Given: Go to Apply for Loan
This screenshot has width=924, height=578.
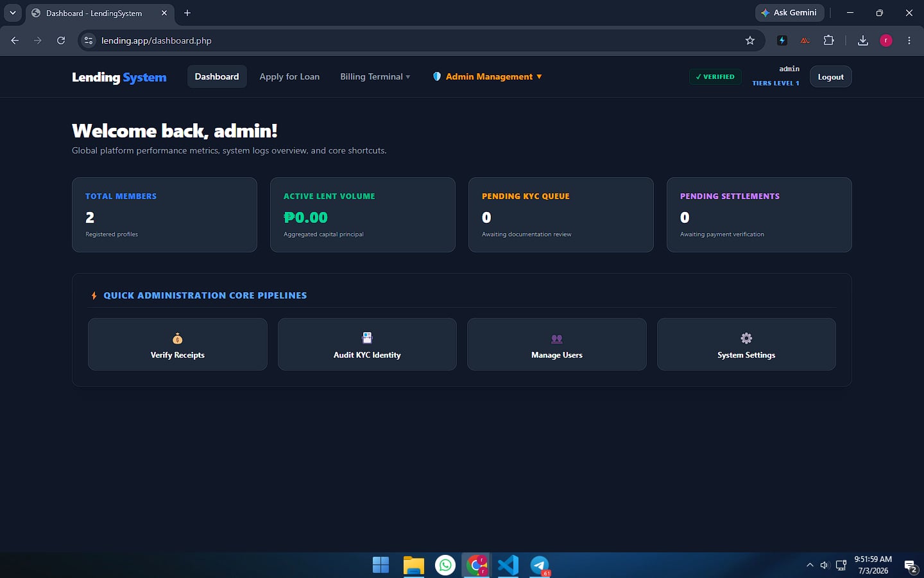Looking at the screenshot, I should tap(289, 76).
